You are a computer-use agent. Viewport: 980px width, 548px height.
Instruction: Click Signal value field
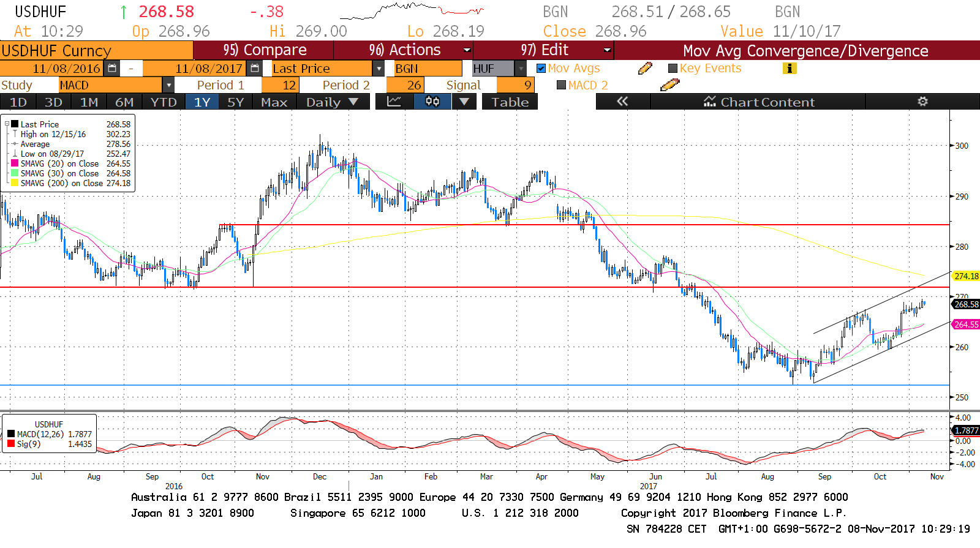pos(515,85)
